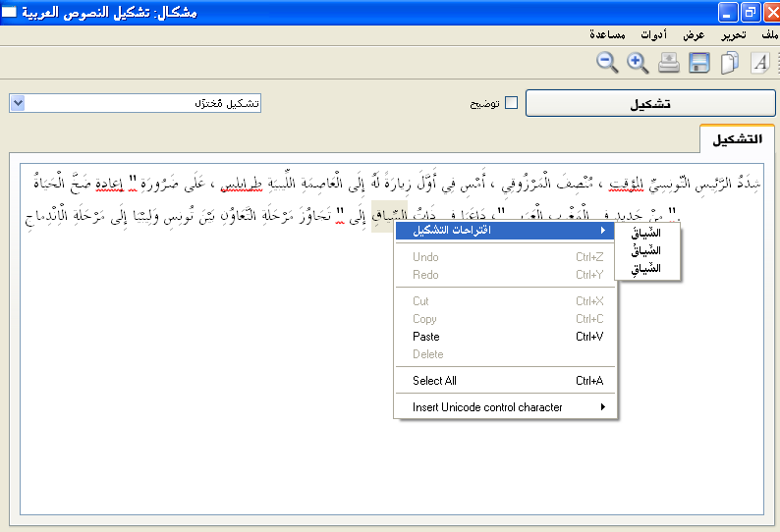Click Undo in context menu
780x532 pixels.
[506, 257]
